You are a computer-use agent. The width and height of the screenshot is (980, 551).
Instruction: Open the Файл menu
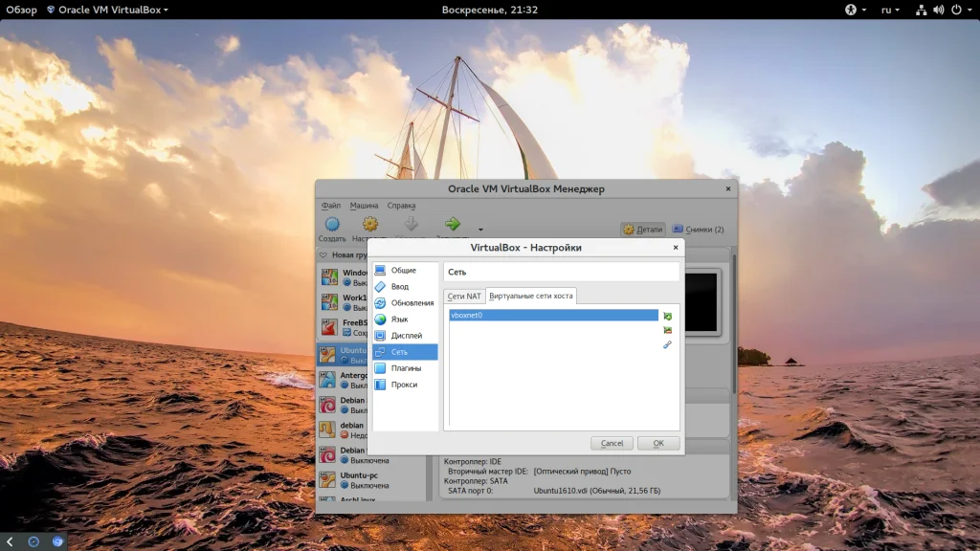click(x=331, y=206)
